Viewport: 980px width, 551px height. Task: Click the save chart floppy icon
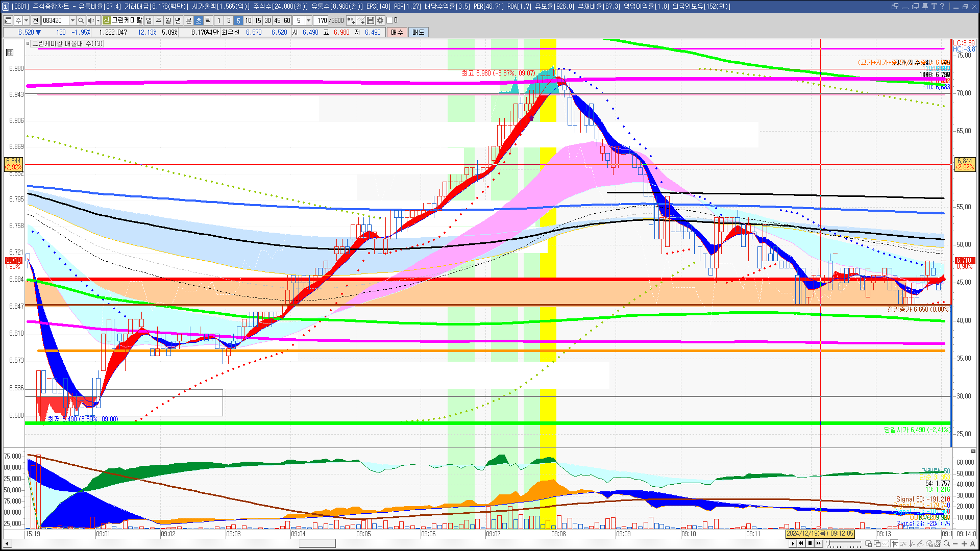pos(371,20)
